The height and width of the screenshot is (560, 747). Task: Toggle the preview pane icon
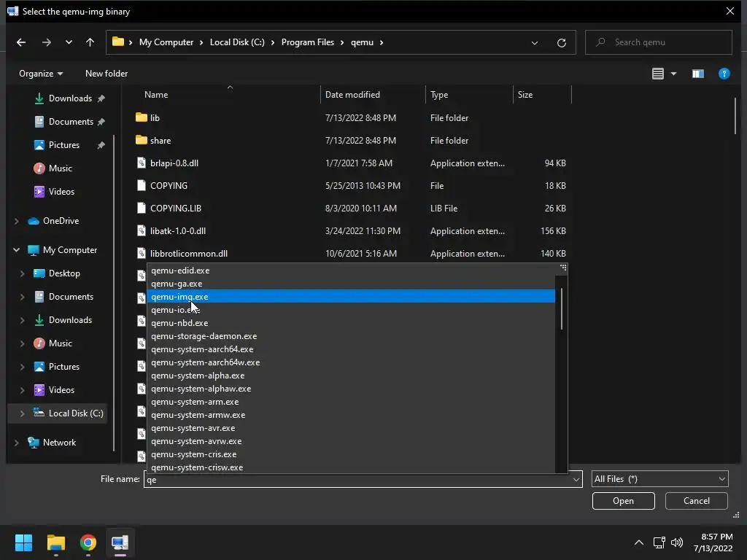(698, 74)
